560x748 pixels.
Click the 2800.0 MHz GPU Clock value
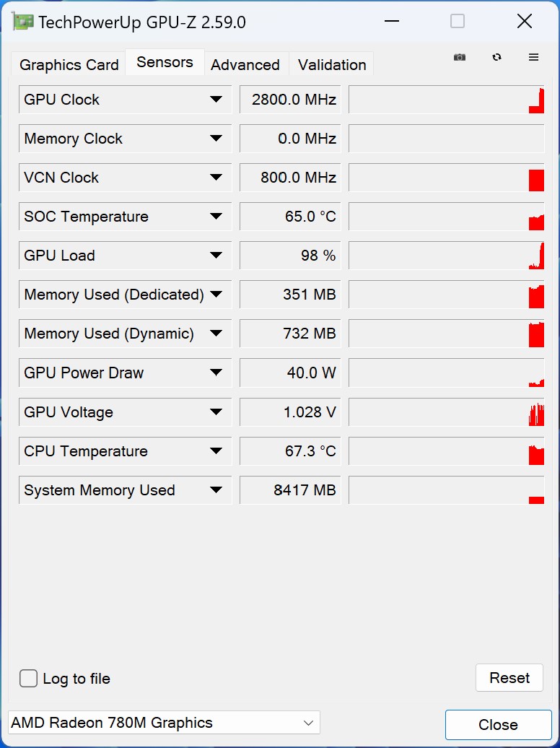point(290,100)
